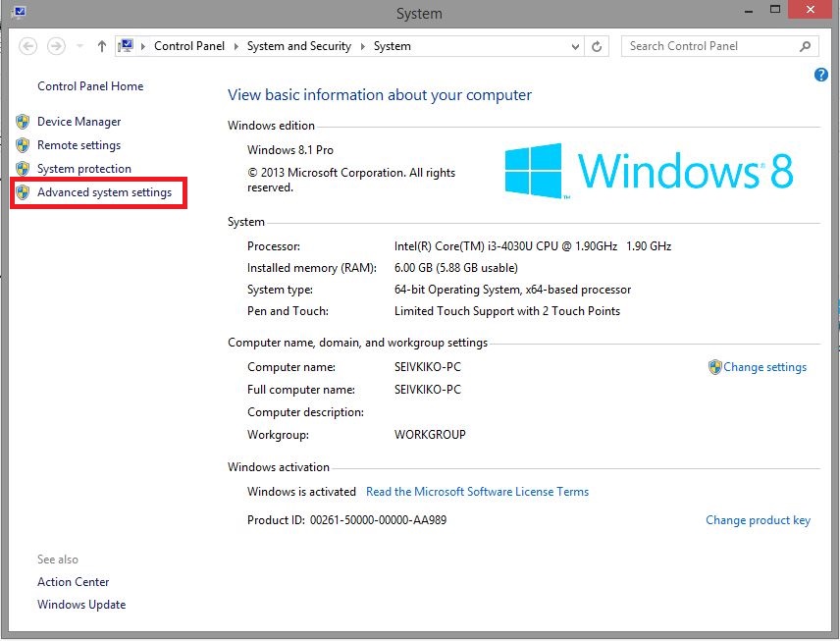The width and height of the screenshot is (840, 641).
Task: Click the System window title bar icon
Action: [19, 13]
